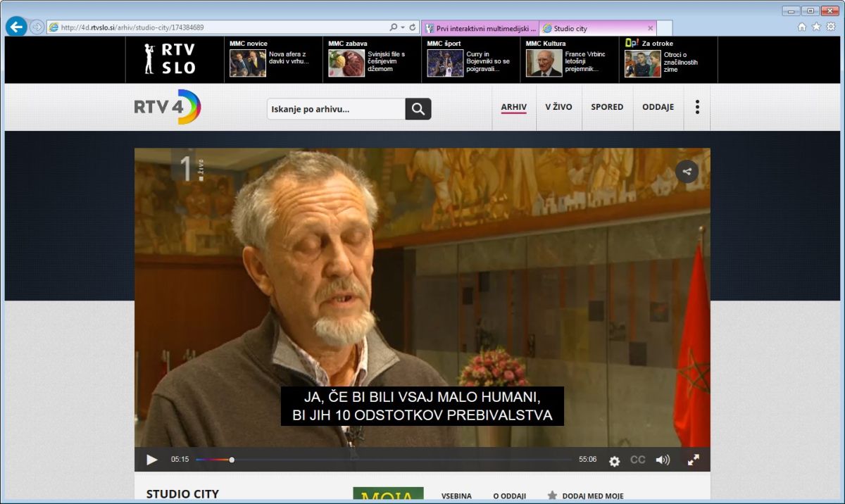The height and width of the screenshot is (504, 845).
Task: Expand the address bar search dropdown arrow
Action: coord(403,27)
